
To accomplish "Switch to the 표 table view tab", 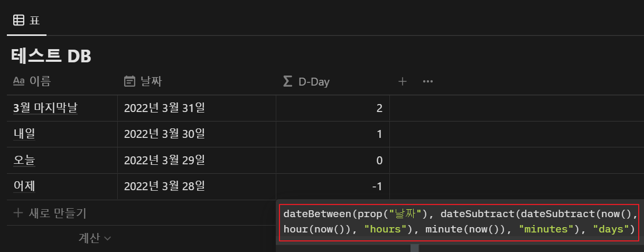I will tap(26, 21).
